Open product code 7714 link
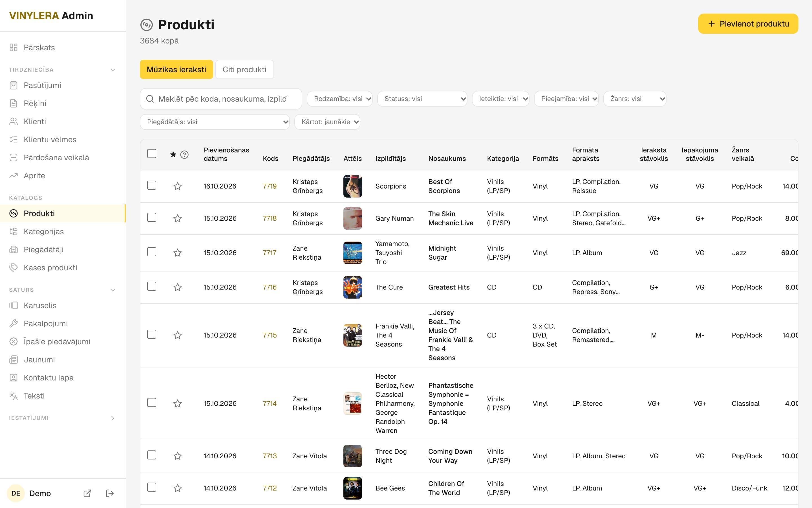 [x=270, y=404]
